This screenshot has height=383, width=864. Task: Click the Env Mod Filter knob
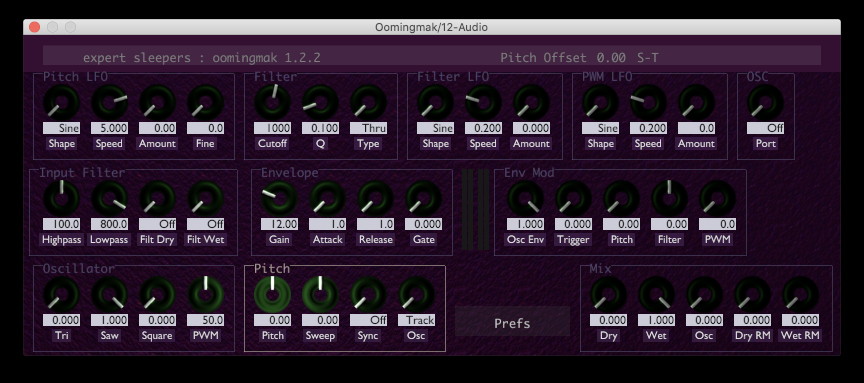pos(669,198)
